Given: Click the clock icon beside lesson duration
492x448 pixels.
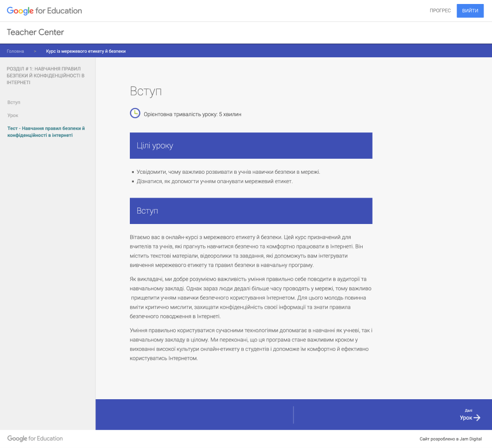Looking at the screenshot, I should [135, 113].
